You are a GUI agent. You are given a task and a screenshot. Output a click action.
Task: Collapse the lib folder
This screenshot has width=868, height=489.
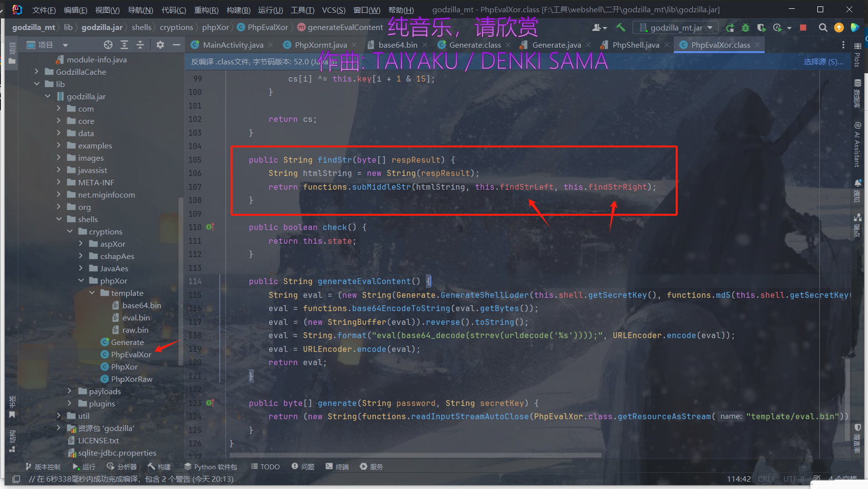pyautogui.click(x=36, y=84)
